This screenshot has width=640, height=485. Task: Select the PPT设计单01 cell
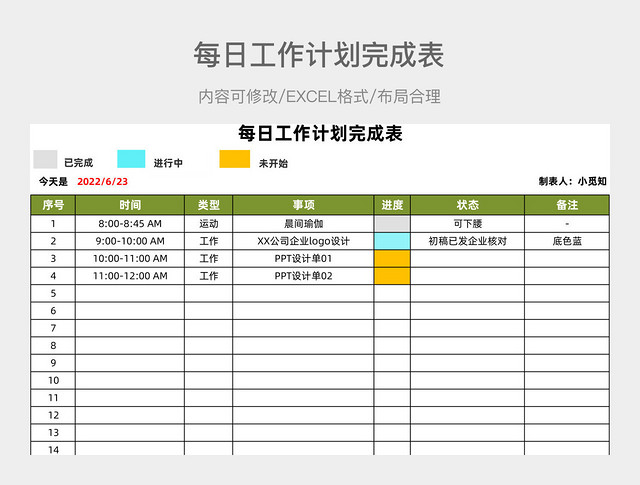click(x=303, y=258)
